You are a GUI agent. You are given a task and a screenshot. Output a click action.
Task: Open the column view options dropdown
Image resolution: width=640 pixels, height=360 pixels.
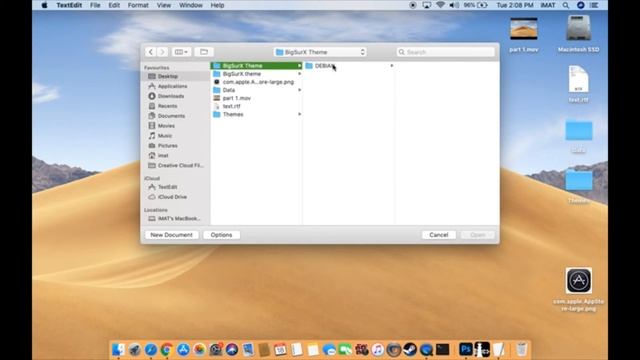click(x=181, y=52)
